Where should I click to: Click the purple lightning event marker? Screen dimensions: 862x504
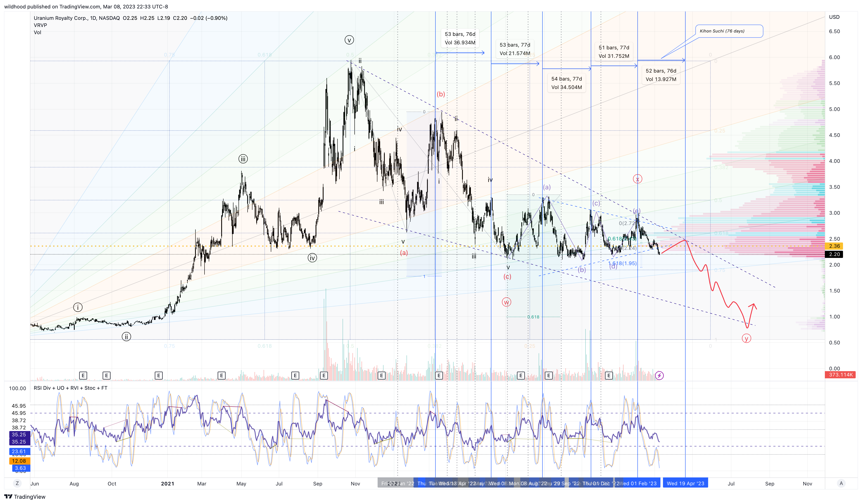[659, 376]
